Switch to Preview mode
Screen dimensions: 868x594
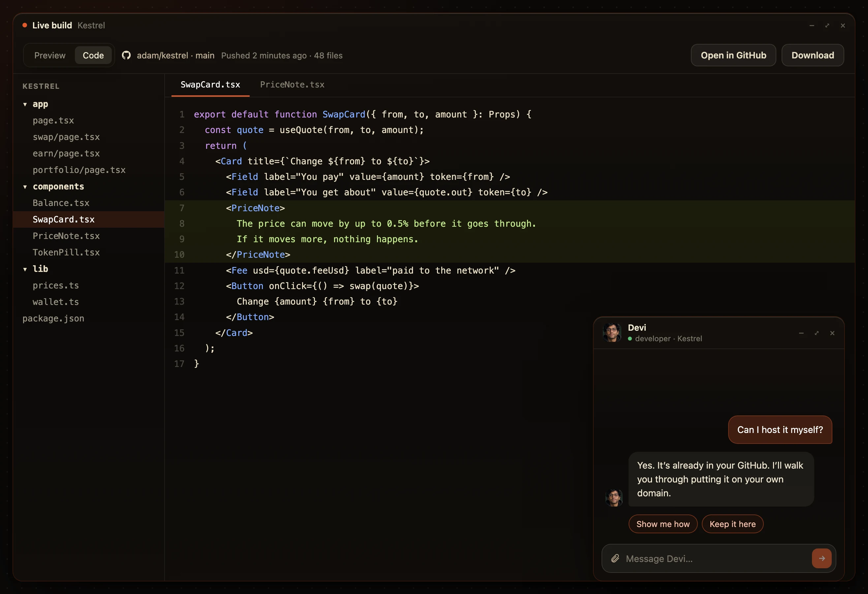tap(50, 55)
